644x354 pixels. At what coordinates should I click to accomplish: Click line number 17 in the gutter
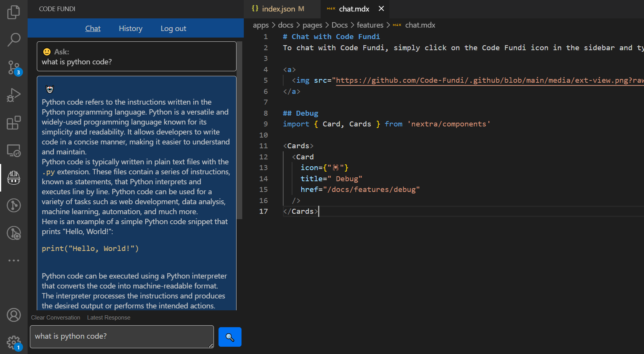pos(263,211)
